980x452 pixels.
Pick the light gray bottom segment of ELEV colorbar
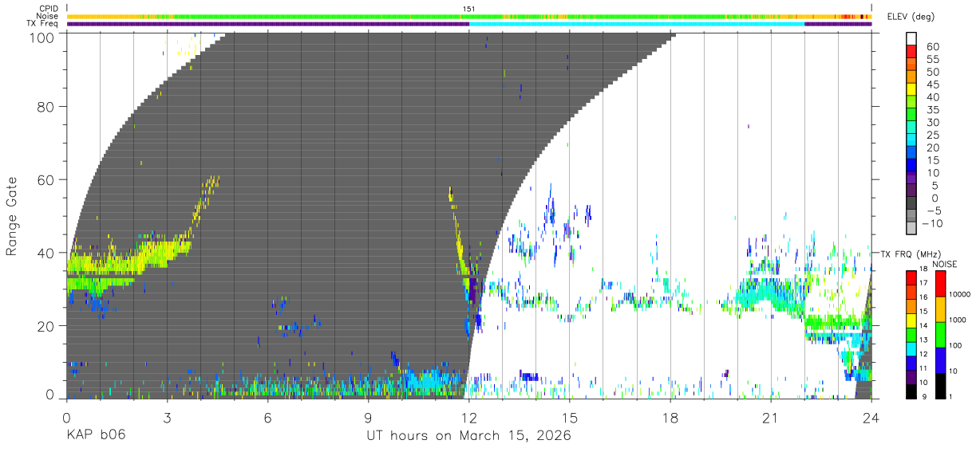912,229
